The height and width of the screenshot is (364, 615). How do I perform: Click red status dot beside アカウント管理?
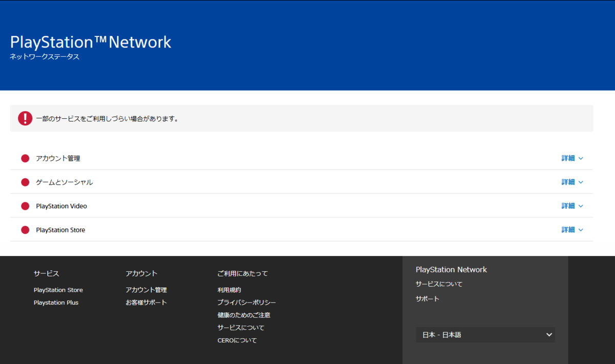tap(25, 158)
